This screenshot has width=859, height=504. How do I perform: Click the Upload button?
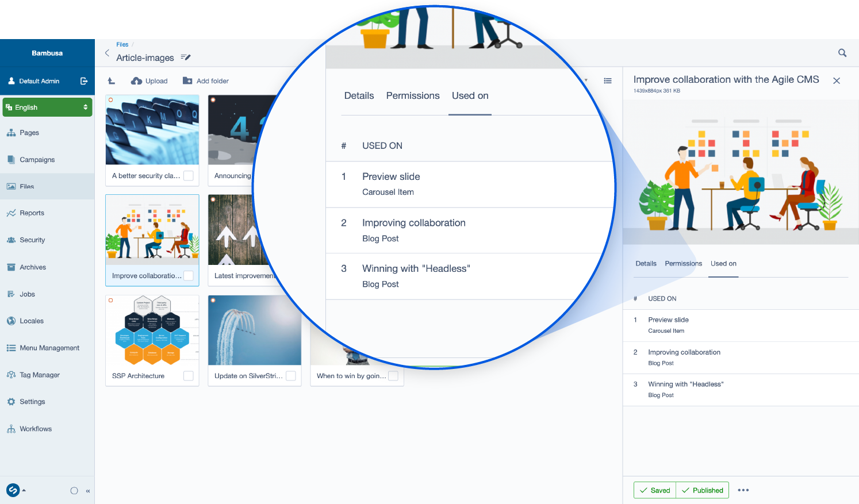point(149,81)
